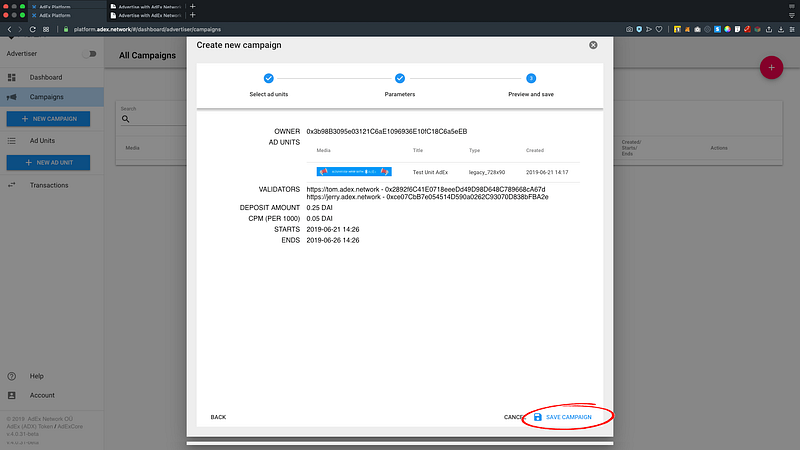This screenshot has height=450, width=800.
Task: Follow the AdEx (ADX) Token footer link
Action: click(x=30, y=427)
